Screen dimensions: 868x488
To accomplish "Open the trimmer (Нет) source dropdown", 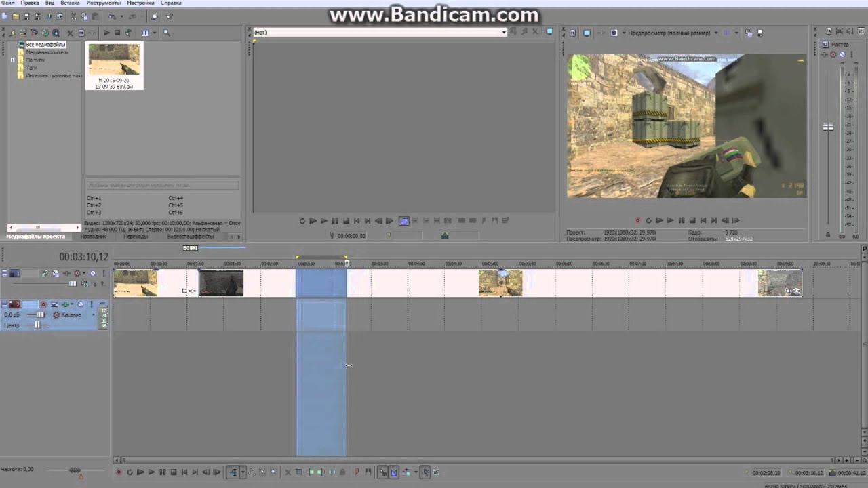I will (x=504, y=32).
